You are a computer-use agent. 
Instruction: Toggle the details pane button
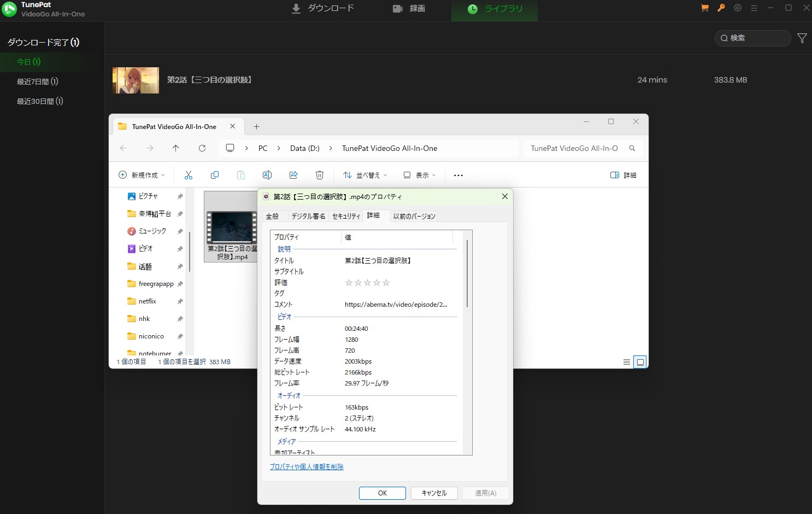(623, 175)
